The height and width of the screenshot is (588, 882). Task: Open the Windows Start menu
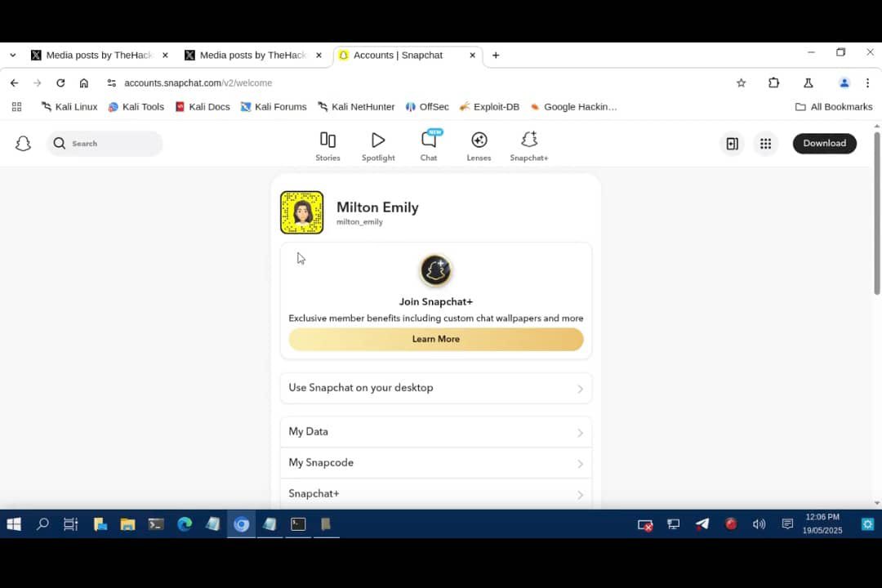[14, 524]
